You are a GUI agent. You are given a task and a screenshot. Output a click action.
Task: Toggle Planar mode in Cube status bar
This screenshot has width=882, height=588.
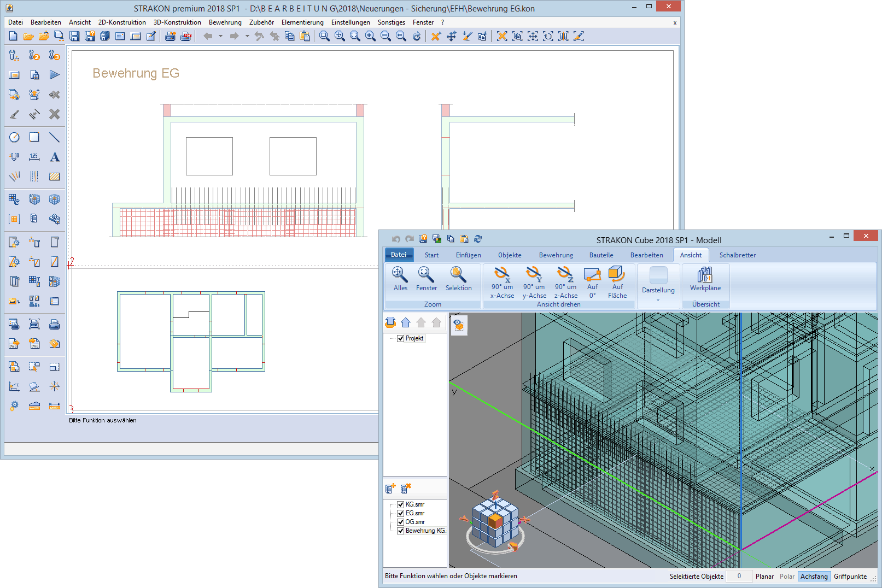[764, 576]
